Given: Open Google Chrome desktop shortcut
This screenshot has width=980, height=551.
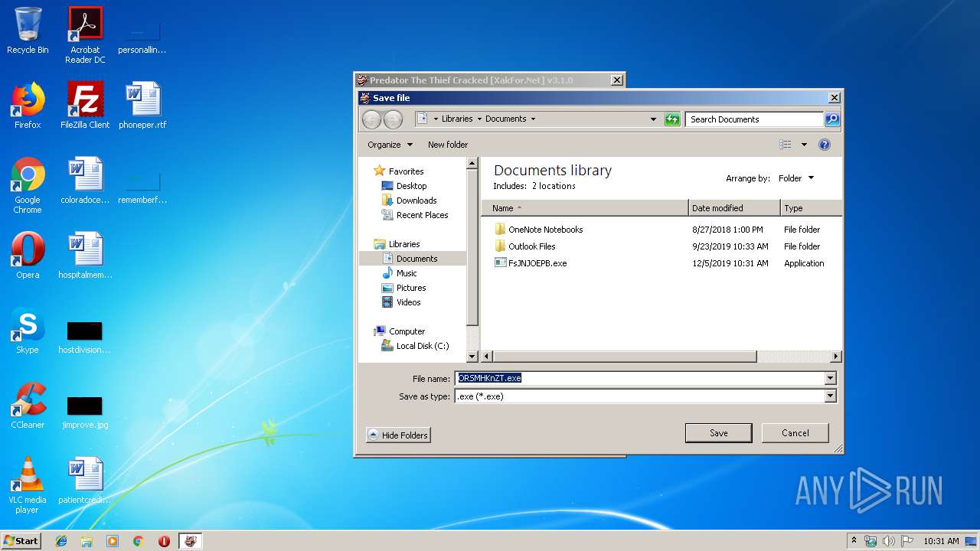Looking at the screenshot, I should [x=28, y=185].
